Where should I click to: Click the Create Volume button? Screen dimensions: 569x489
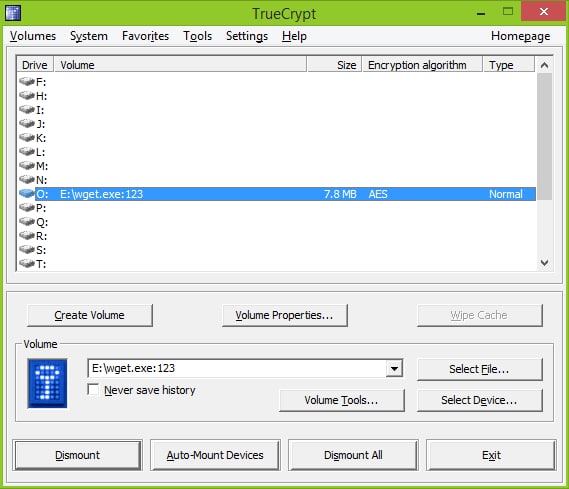coord(90,315)
